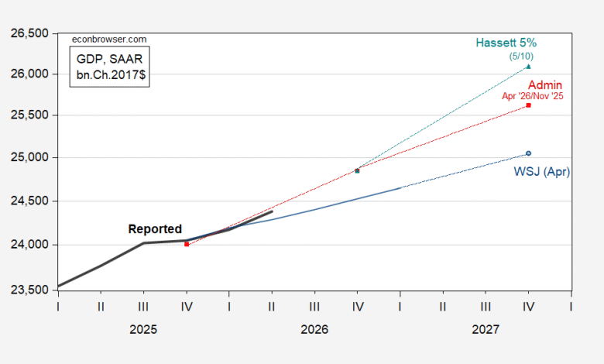This screenshot has width=604, height=364.
Task: Click the teal square marker at 2026 Q4
Action: pos(357,171)
